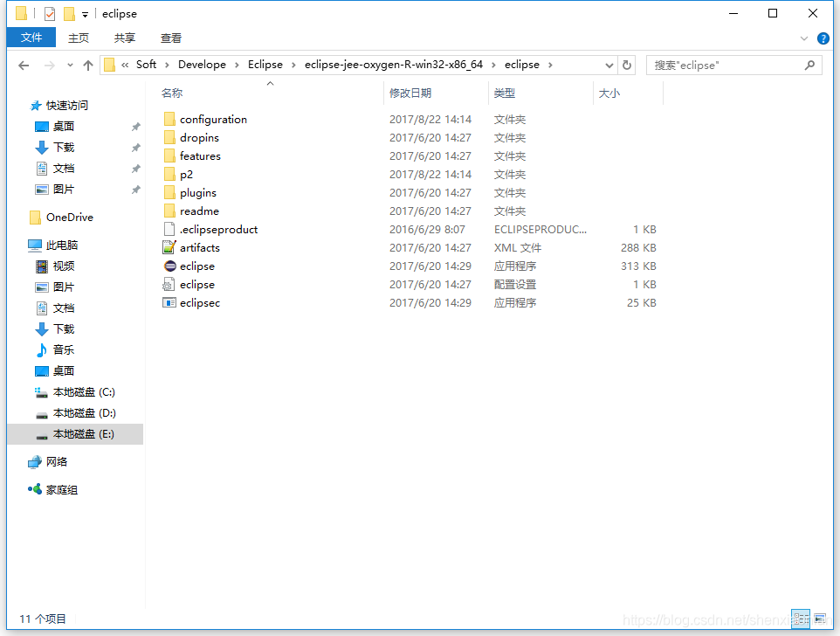Go back with the Back arrow

point(24,66)
